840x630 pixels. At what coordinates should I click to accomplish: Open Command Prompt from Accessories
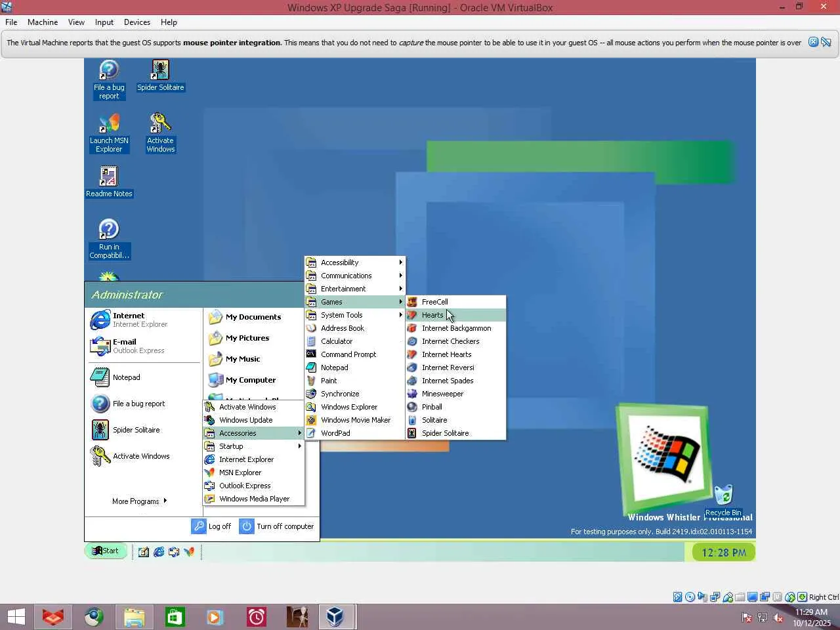pos(355,354)
